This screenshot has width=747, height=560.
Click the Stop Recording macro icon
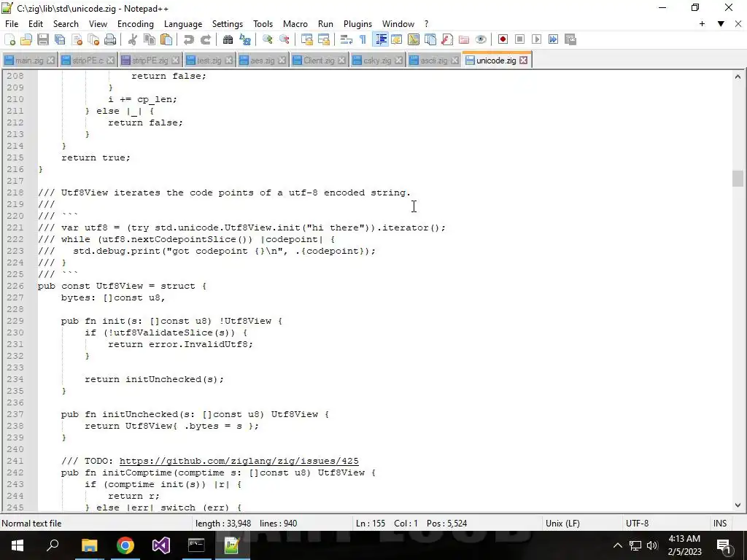click(x=519, y=39)
